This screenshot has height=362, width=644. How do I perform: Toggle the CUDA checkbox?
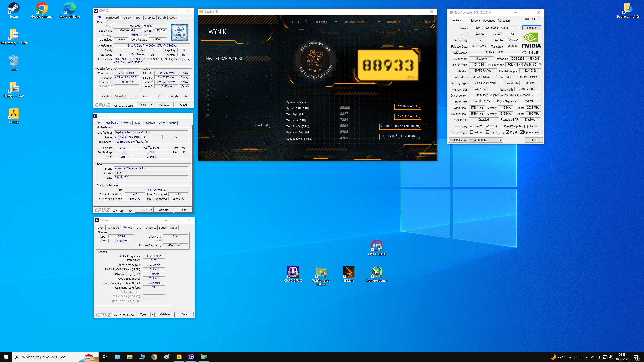tap(487, 126)
